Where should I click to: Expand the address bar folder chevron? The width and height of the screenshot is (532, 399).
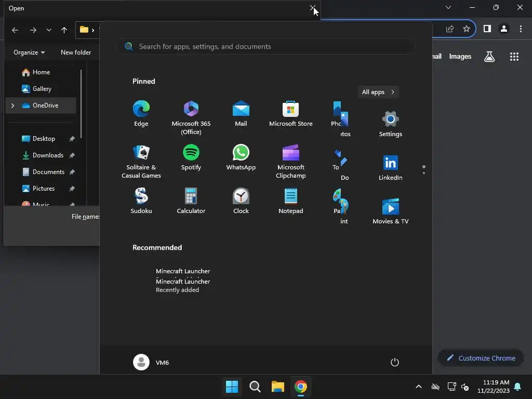tap(92, 30)
